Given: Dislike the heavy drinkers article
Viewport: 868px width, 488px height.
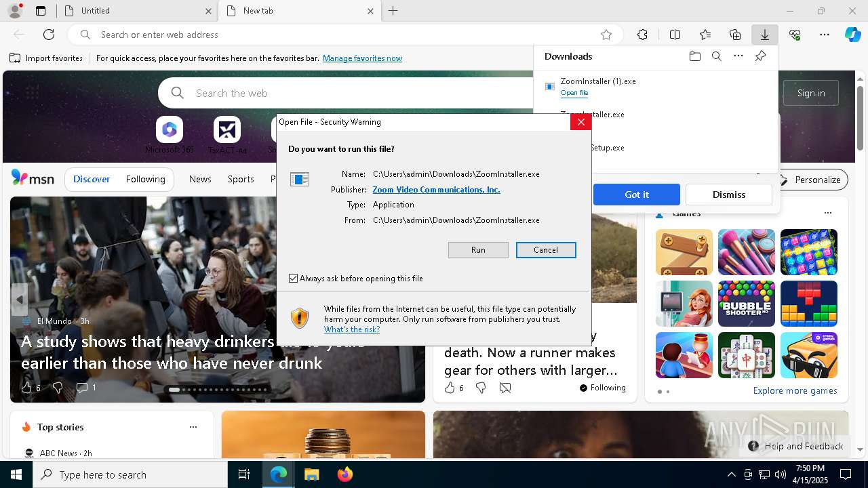Looking at the screenshot, I should 58,388.
